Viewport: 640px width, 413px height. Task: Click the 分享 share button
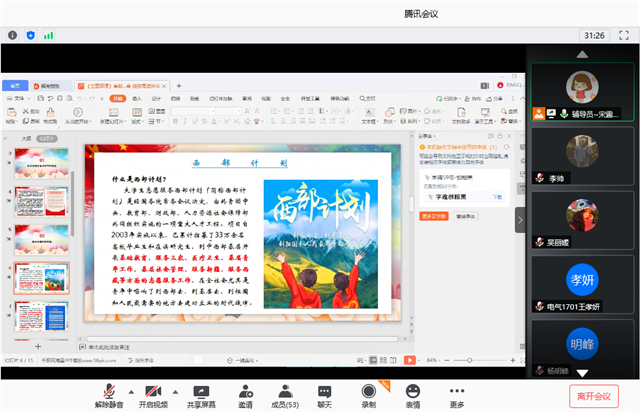[x=494, y=99]
